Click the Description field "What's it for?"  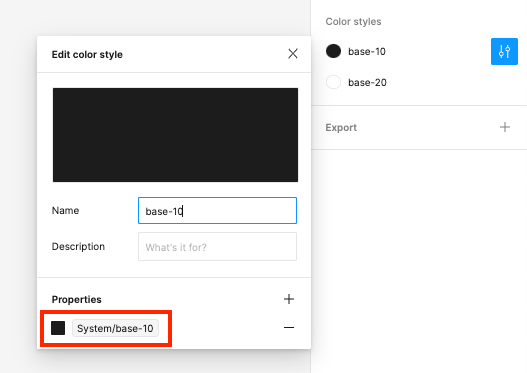coord(217,247)
